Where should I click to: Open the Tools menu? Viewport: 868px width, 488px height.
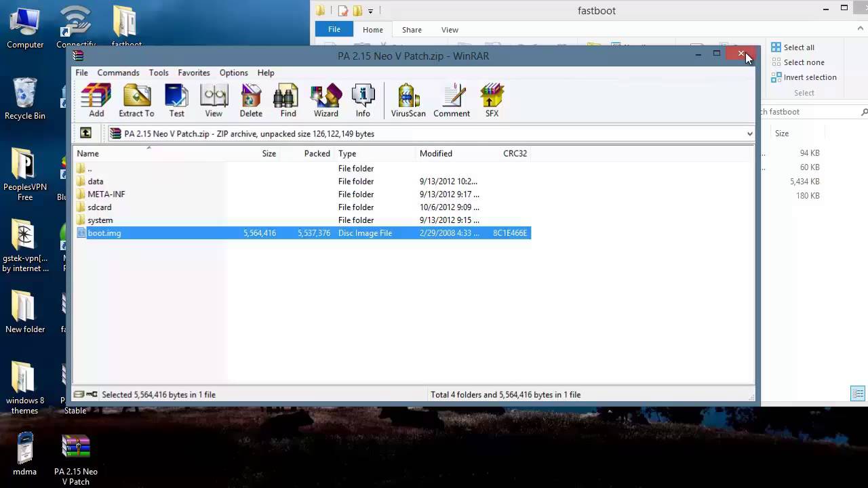point(159,73)
